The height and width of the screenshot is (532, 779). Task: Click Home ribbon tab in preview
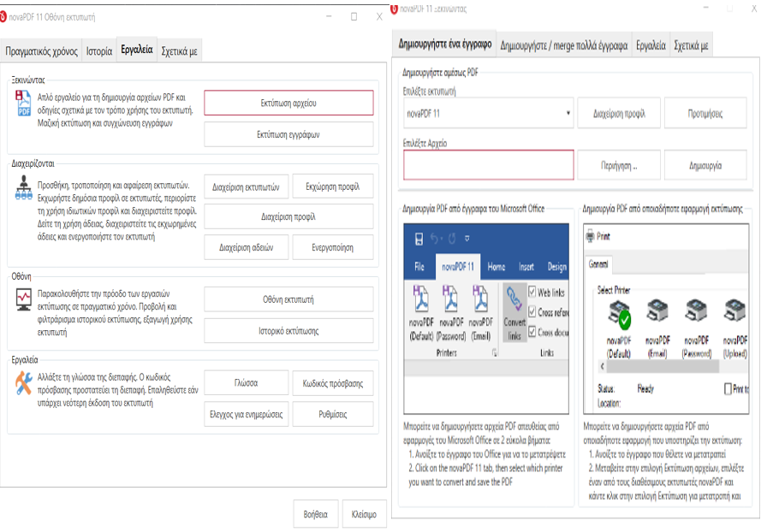point(496,267)
